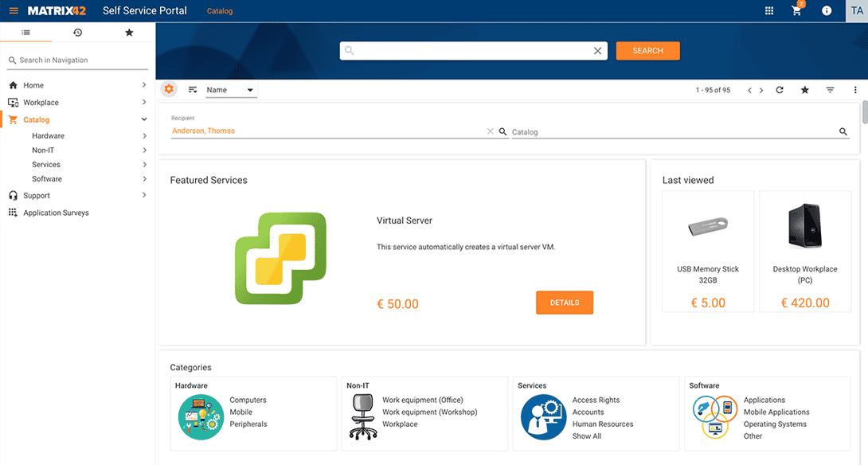Viewport: 868px width, 465px height.
Task: Click Catalog in the top navigation bar
Action: [x=219, y=10]
